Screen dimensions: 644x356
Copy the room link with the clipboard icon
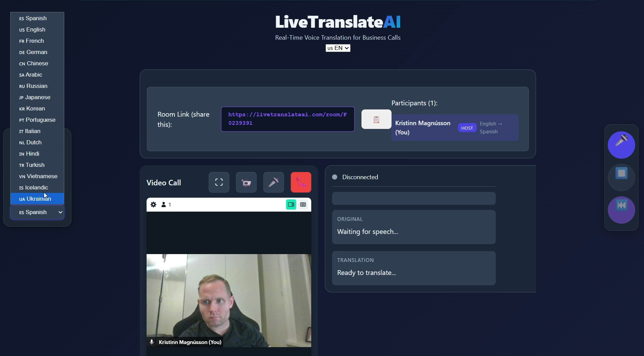pos(376,119)
